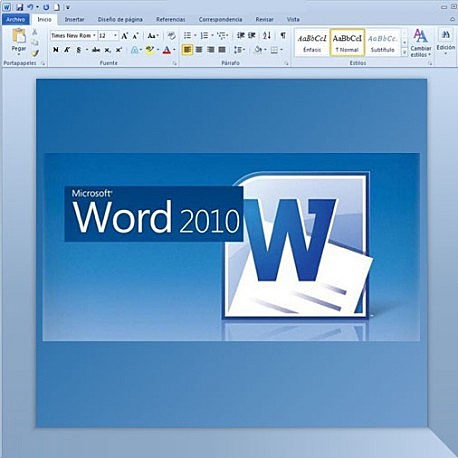Image resolution: width=458 pixels, height=458 pixels.
Task: Minimize the ribbon with caret icon
Action: pos(452,19)
